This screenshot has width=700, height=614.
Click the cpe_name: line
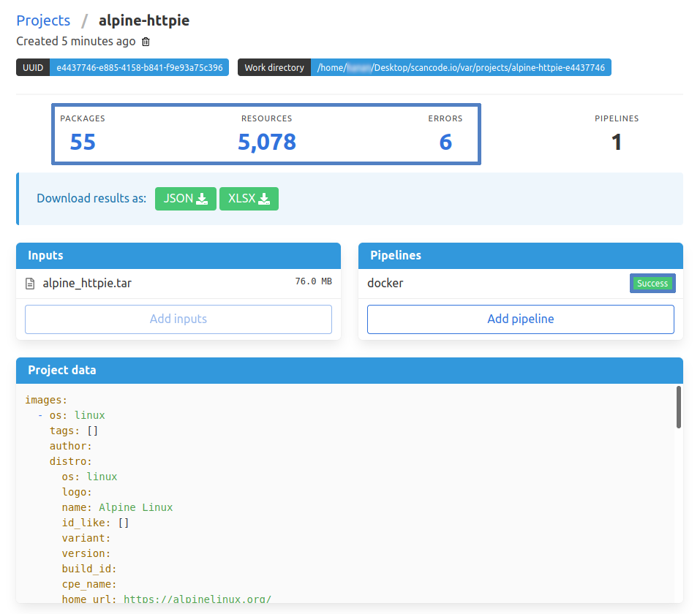click(x=89, y=584)
